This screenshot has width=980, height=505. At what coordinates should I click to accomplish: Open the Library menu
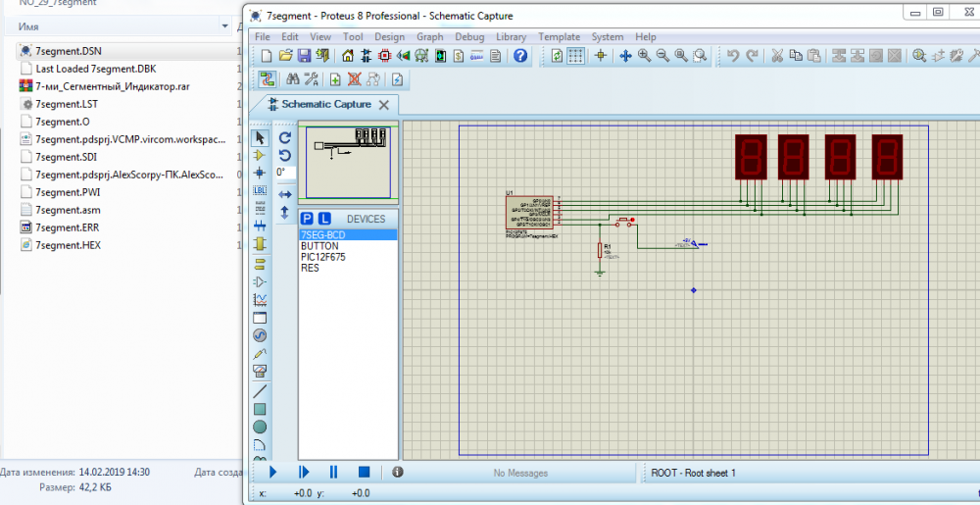[x=511, y=36]
